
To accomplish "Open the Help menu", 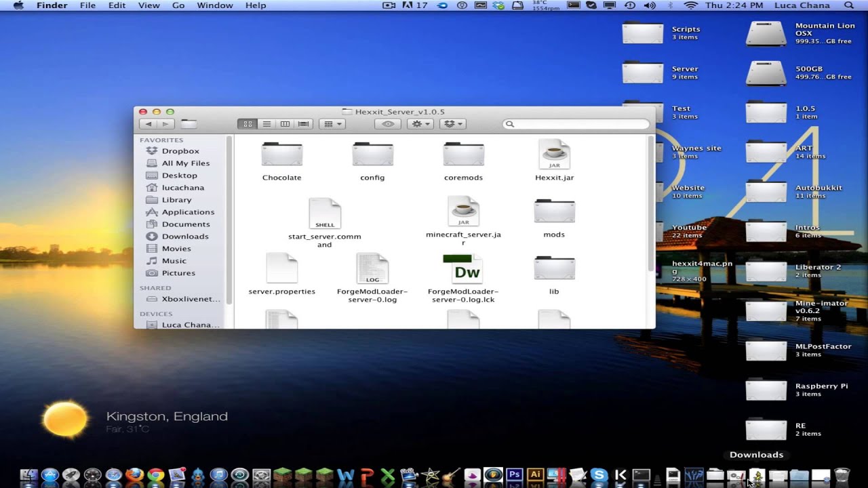I will point(256,5).
